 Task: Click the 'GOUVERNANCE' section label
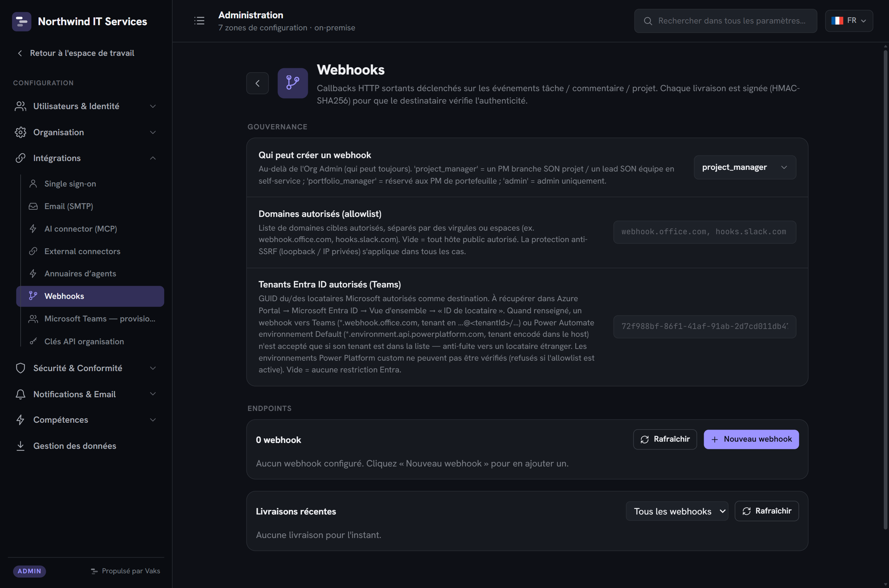point(277,127)
